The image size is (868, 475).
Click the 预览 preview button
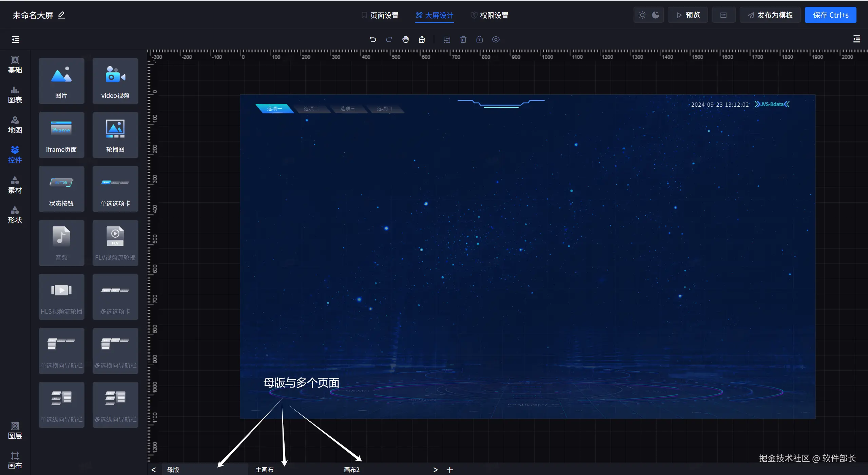coord(688,15)
